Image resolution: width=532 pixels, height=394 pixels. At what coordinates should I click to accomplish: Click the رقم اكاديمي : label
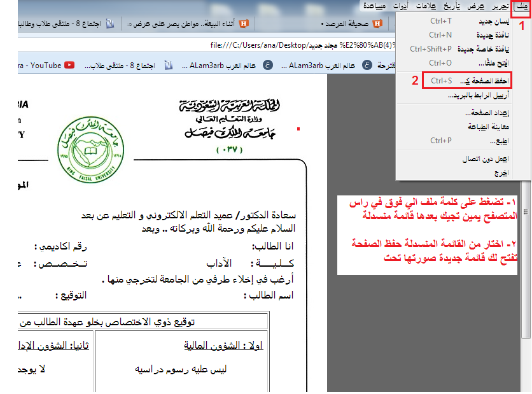(x=60, y=246)
